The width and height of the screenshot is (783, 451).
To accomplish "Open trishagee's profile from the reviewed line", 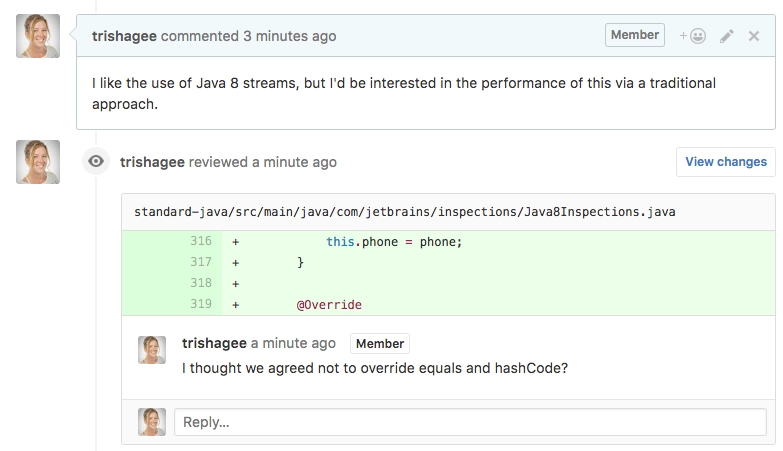I will point(152,162).
